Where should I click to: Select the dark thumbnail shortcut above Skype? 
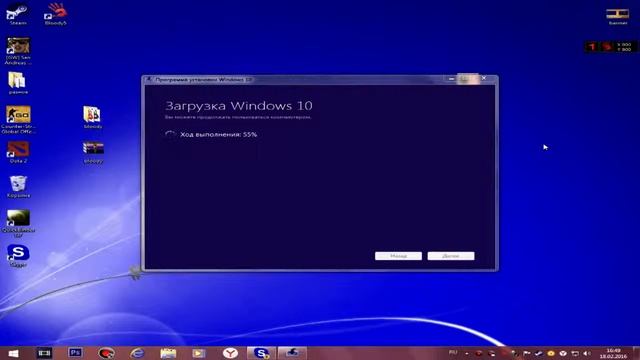(18, 223)
